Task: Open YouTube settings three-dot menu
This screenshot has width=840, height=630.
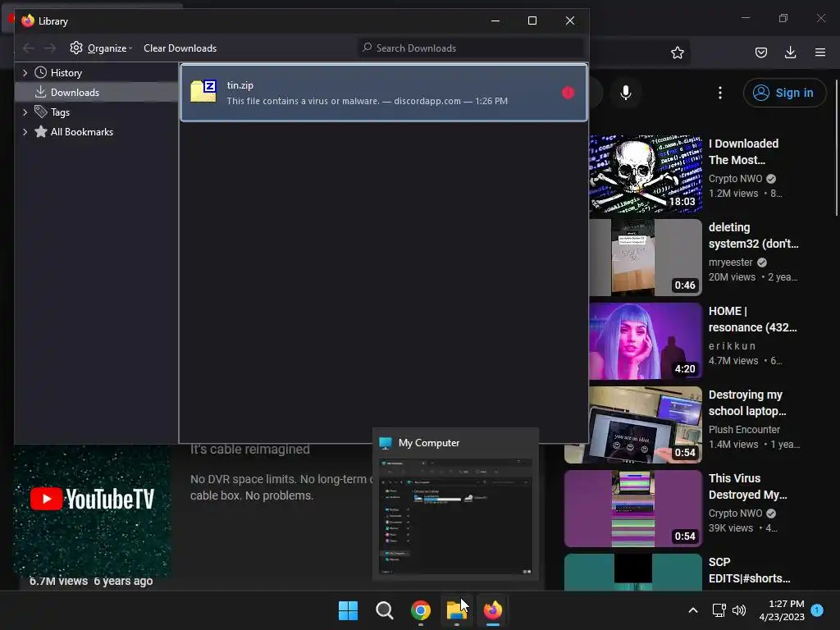Action: [720, 93]
